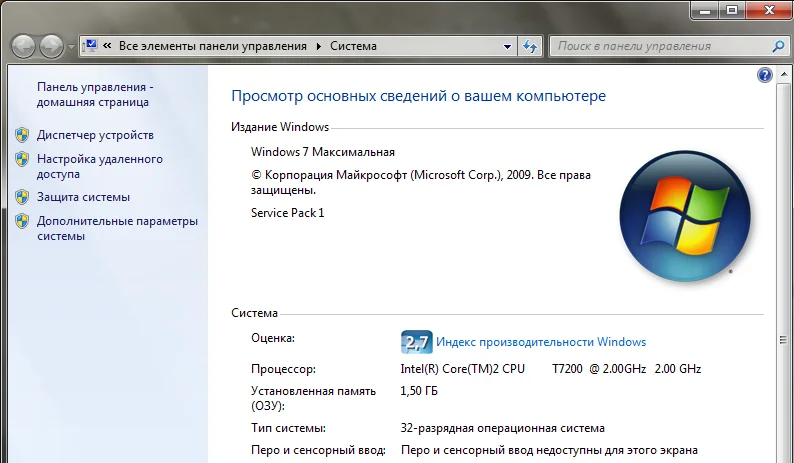Click 'Перо и сенсорный ввод недоступны' value

[549, 450]
